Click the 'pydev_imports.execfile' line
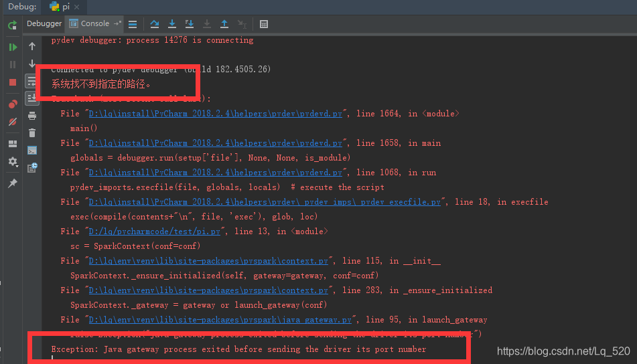 (x=227, y=187)
